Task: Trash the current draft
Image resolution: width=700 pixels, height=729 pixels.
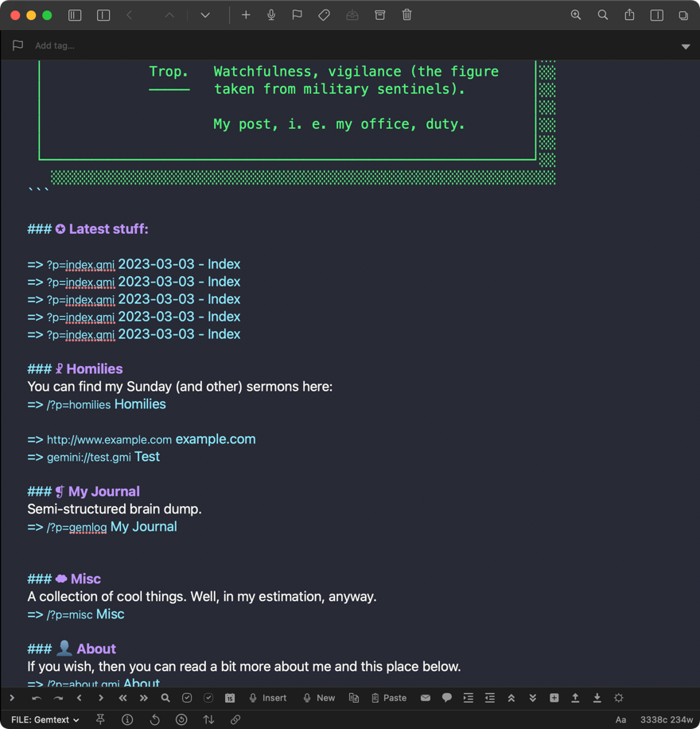Action: pos(406,15)
